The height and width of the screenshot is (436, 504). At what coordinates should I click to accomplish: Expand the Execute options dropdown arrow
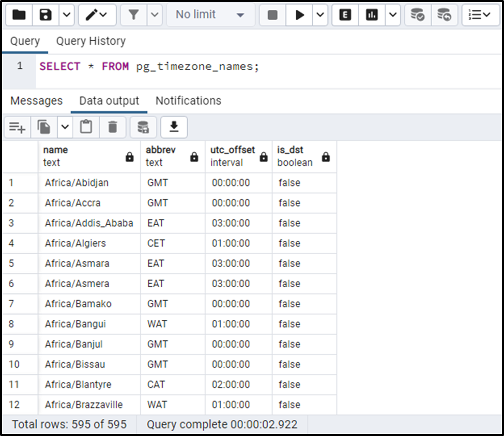coord(319,14)
